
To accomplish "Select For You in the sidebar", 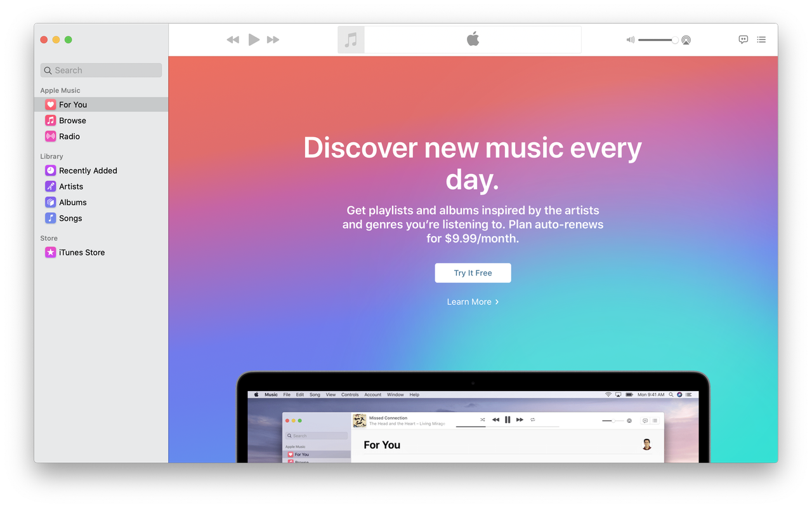I will tap(101, 105).
